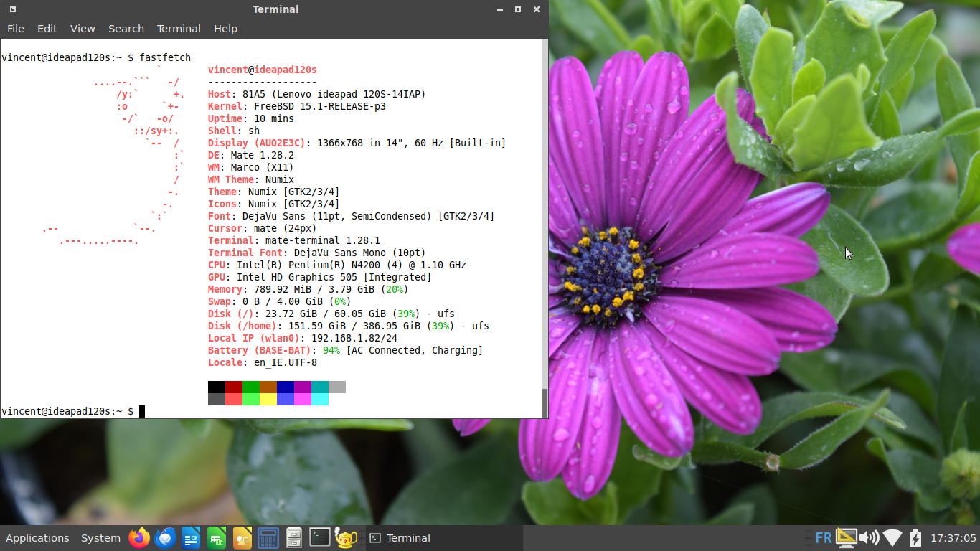Open the window menu icon in title bar

tap(13, 9)
